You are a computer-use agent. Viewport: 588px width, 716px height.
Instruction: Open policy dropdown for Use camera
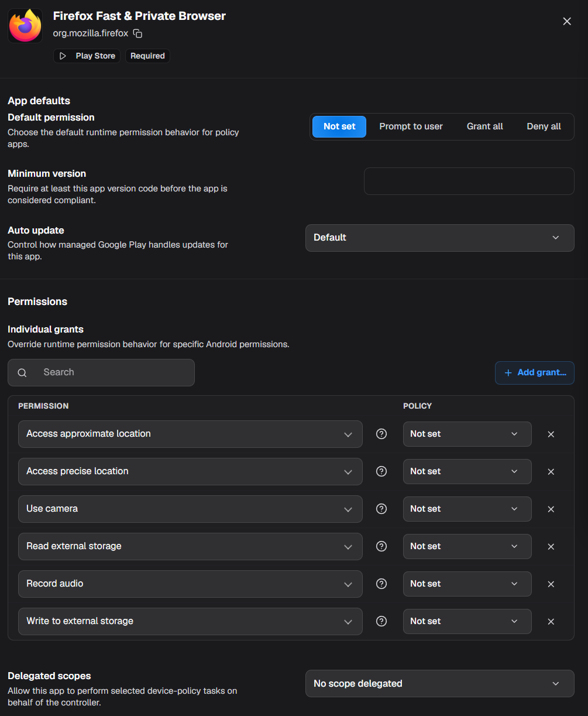(467, 509)
